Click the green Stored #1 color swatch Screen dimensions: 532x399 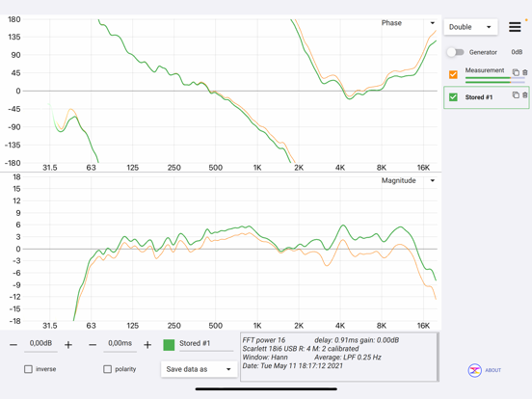coord(169,345)
